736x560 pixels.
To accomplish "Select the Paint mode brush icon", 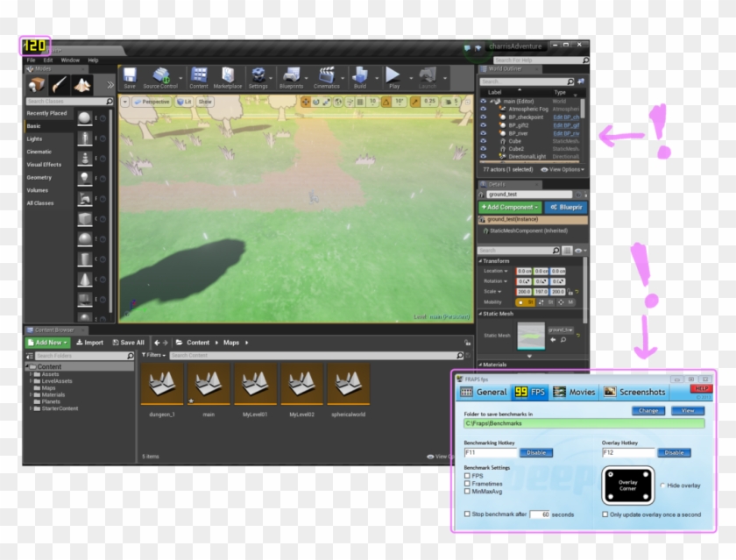I will click(60, 85).
